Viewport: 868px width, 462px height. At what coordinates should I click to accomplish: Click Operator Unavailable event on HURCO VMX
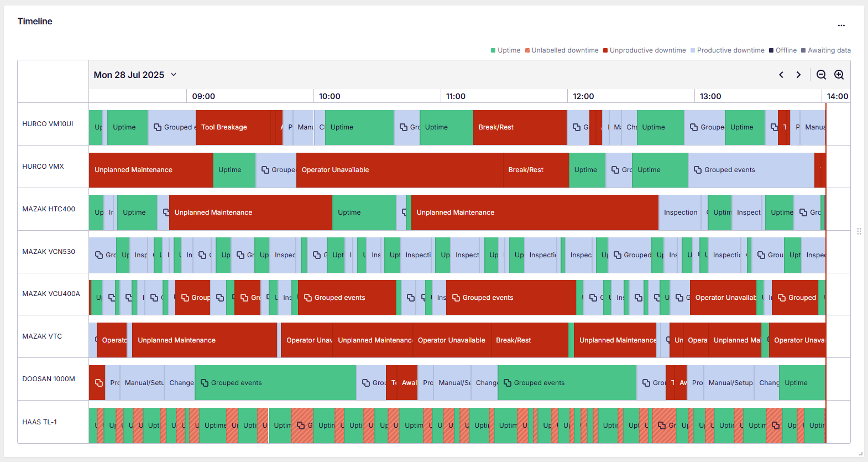click(400, 170)
